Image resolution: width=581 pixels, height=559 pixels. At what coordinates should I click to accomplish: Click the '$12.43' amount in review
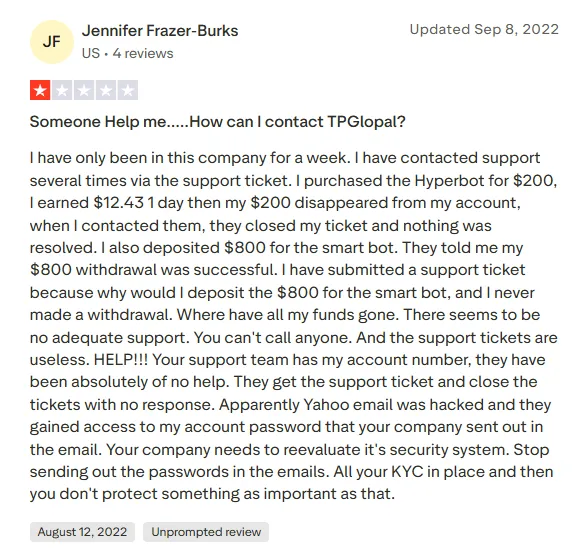(119, 203)
